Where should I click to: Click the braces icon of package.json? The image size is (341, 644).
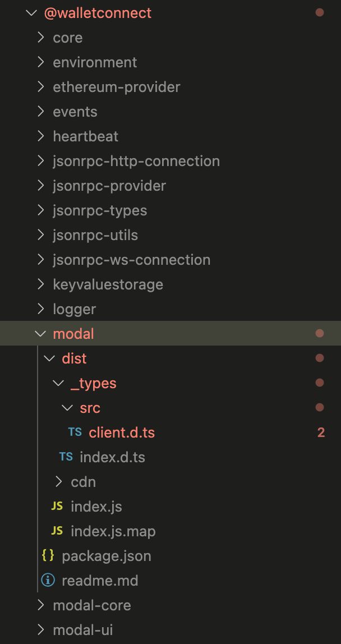48,555
